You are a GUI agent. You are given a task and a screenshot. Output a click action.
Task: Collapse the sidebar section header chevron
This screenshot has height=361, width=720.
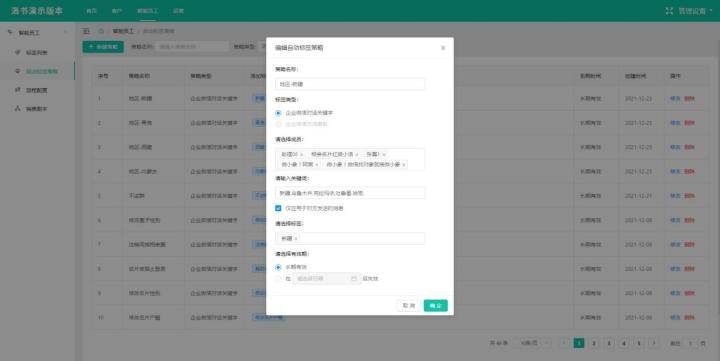click(65, 32)
